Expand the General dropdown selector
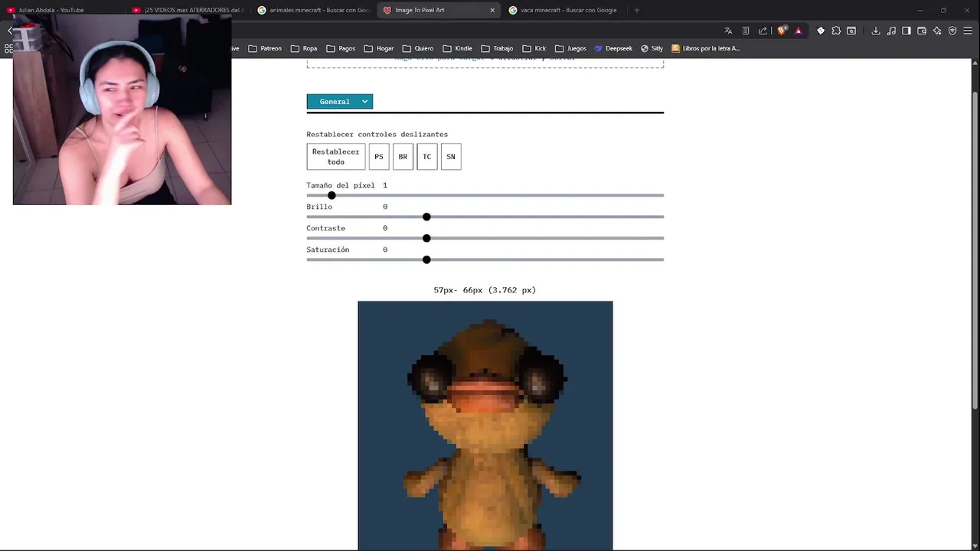Image resolution: width=980 pixels, height=551 pixels. 340,101
